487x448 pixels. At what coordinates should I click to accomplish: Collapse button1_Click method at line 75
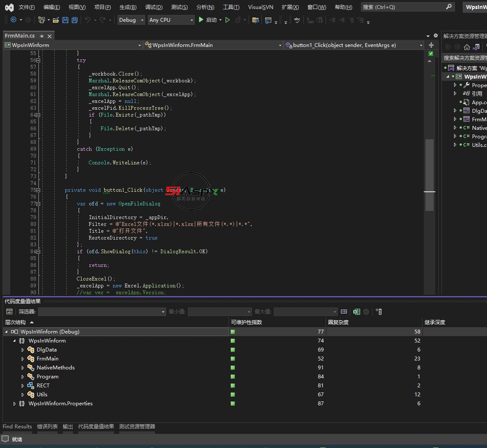click(38, 190)
